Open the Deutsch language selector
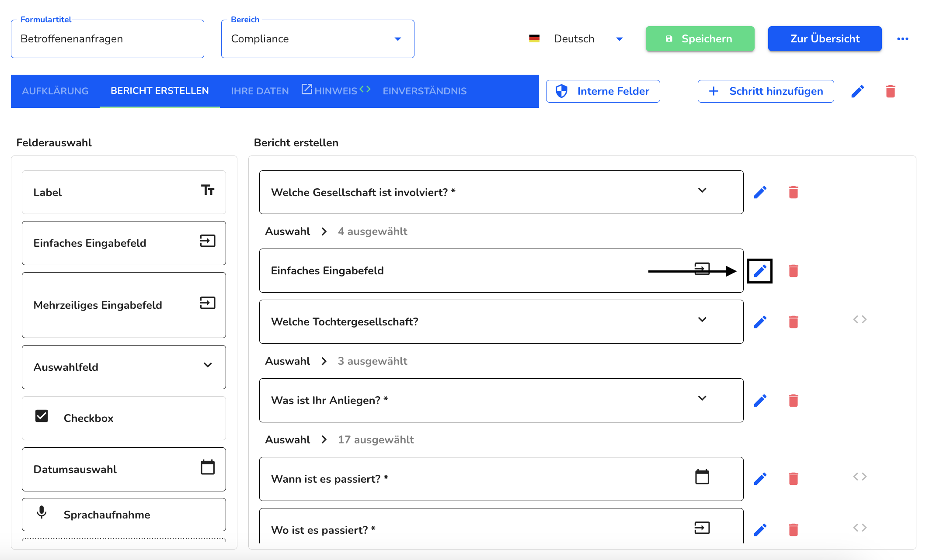The height and width of the screenshot is (560, 926). pos(578,39)
